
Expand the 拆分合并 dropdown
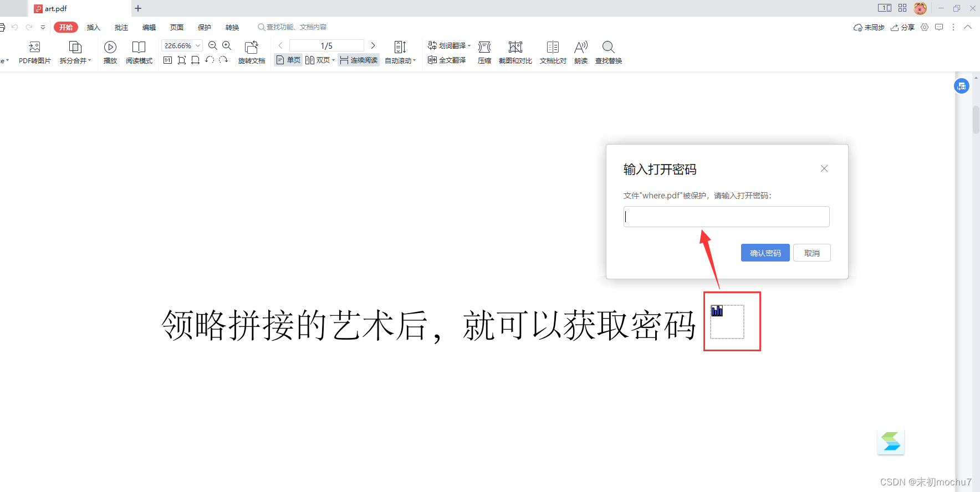pyautogui.click(x=89, y=60)
